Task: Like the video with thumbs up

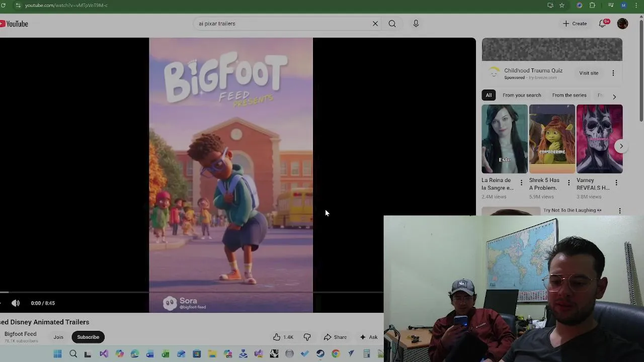Action: (283, 337)
